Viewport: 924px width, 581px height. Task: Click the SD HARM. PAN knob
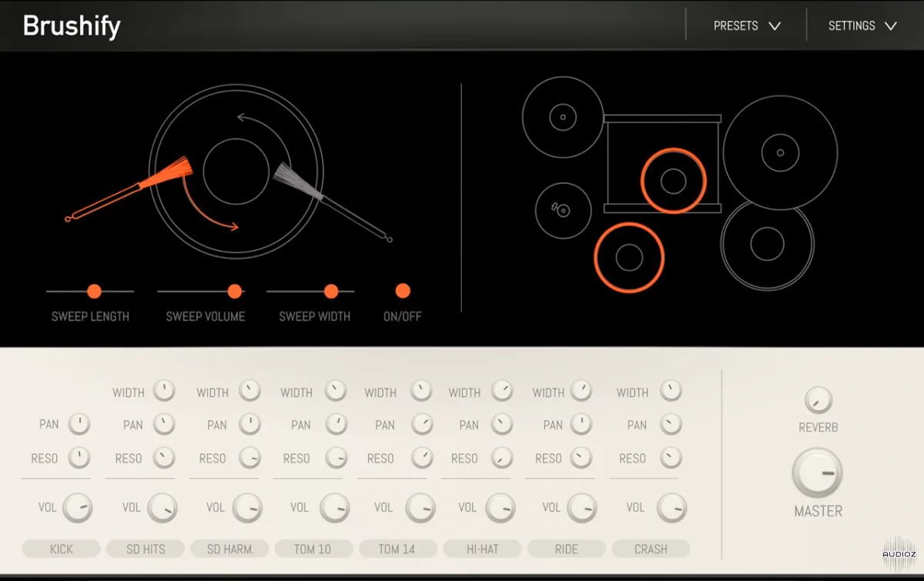249,423
